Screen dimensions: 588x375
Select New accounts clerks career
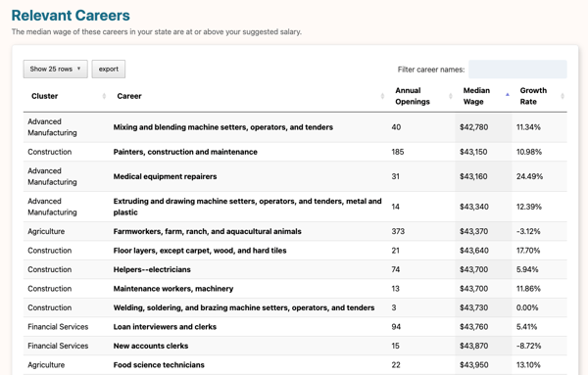click(x=151, y=347)
